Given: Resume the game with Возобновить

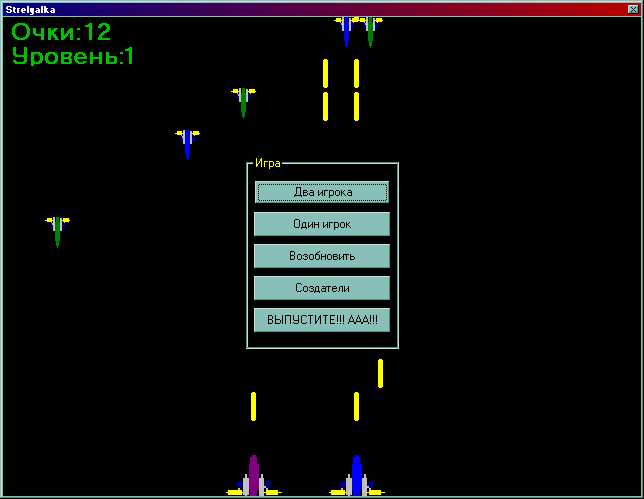Looking at the screenshot, I should [322, 256].
